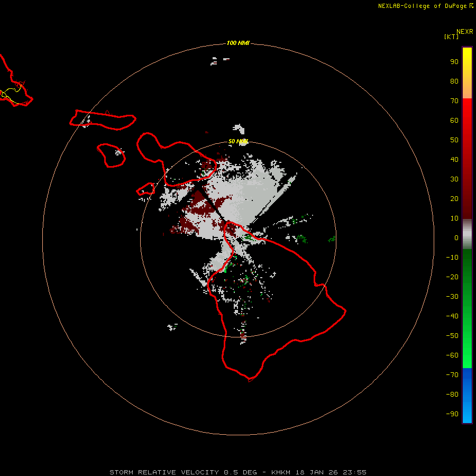Click the 0 value on velocity scale
The height and width of the screenshot is (476, 476).
point(456,237)
